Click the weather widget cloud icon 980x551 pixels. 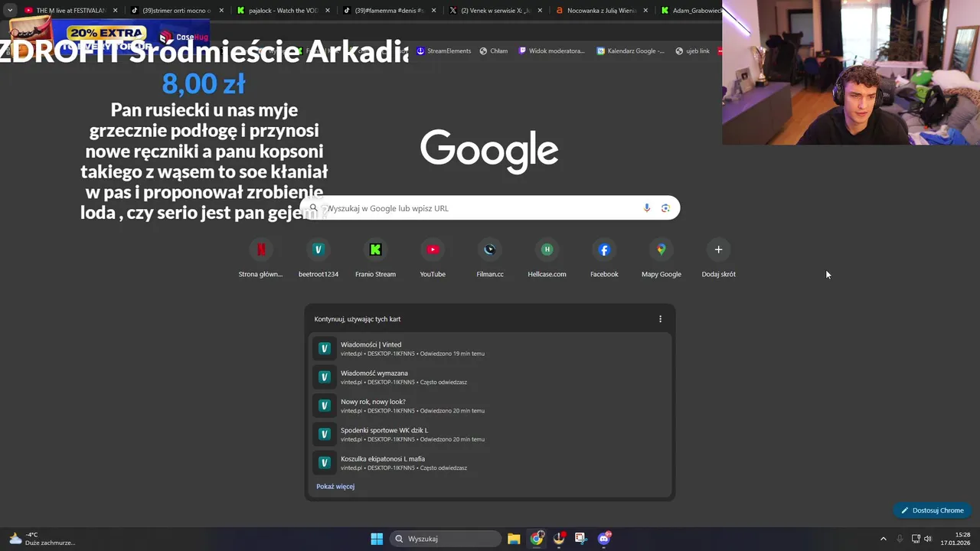15,539
